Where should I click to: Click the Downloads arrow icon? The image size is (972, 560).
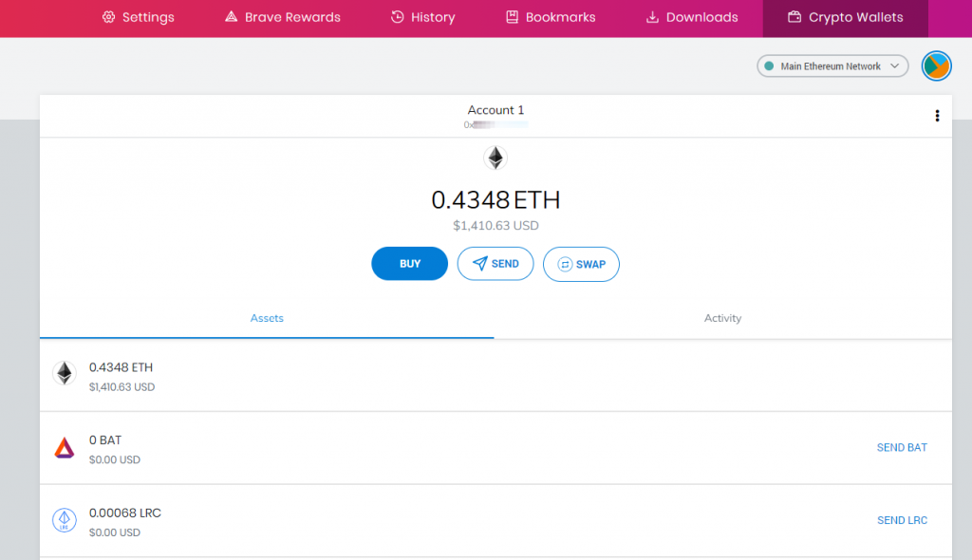pyautogui.click(x=652, y=17)
